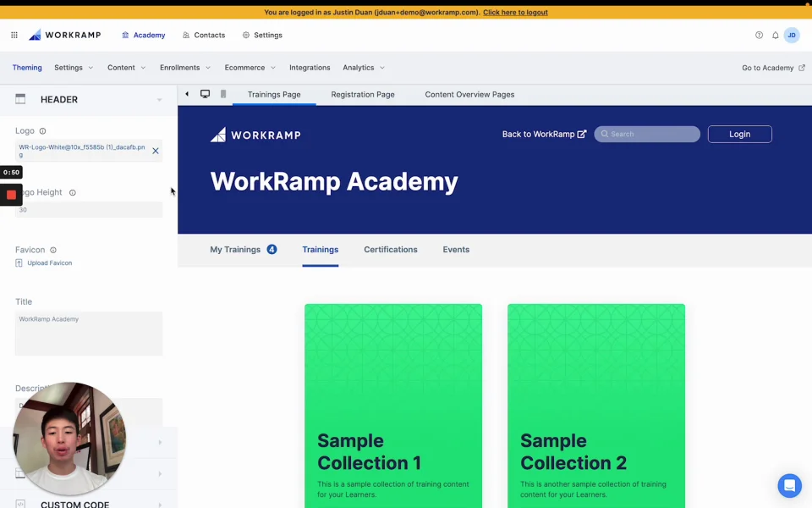Viewport: 812px width, 508px height.
Task: Open the chat support bubble
Action: pos(789,486)
